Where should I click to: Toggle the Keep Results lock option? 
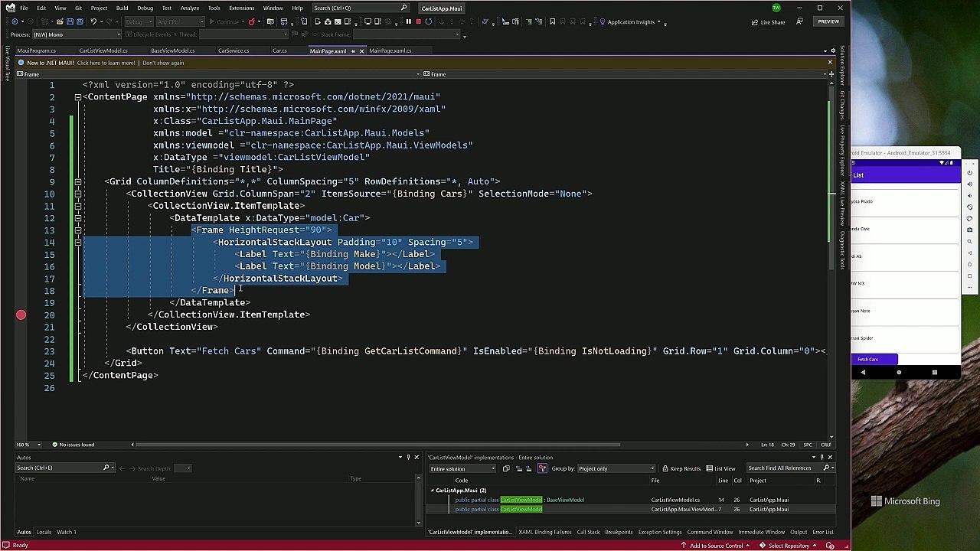[x=681, y=468]
